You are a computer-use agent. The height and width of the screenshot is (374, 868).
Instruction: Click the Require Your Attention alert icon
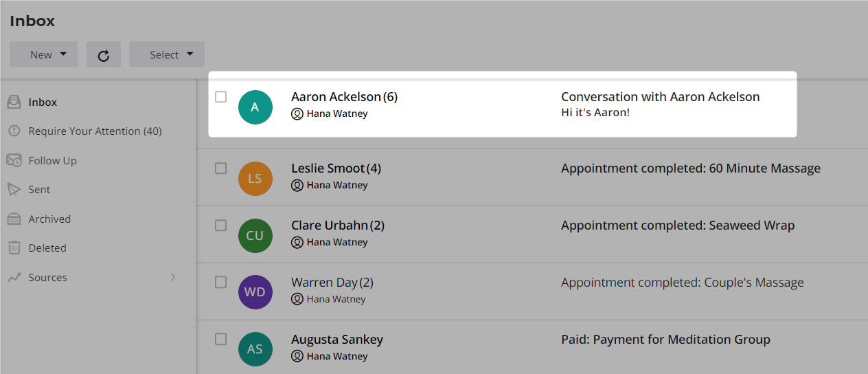pyautogui.click(x=14, y=131)
